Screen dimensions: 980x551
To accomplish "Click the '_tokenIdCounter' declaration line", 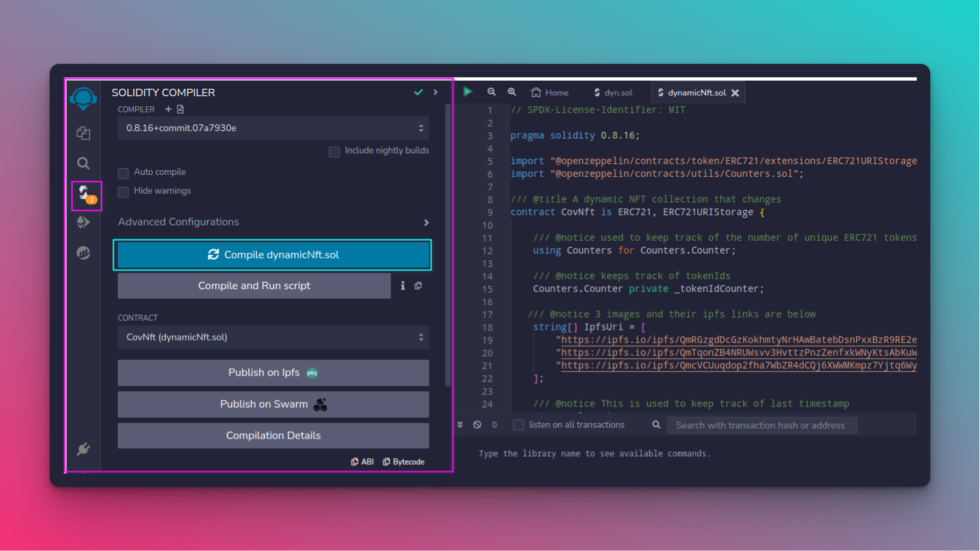I will click(649, 289).
